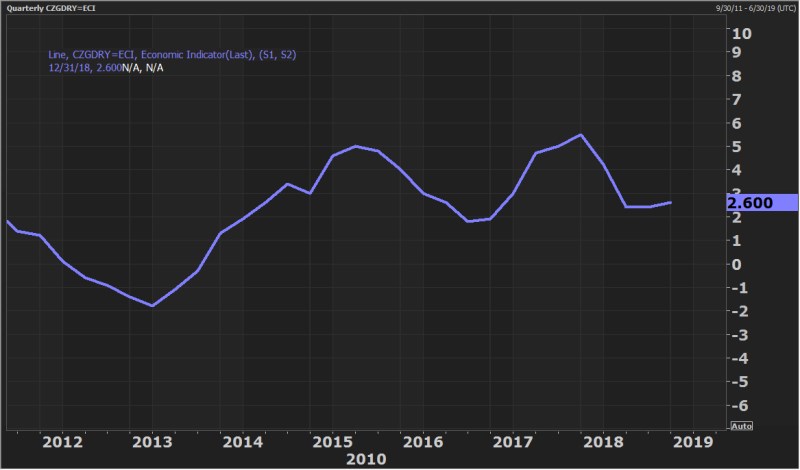Viewport: 800px width, 470px height.
Task: Click the 2019 time axis label
Action: click(x=691, y=440)
